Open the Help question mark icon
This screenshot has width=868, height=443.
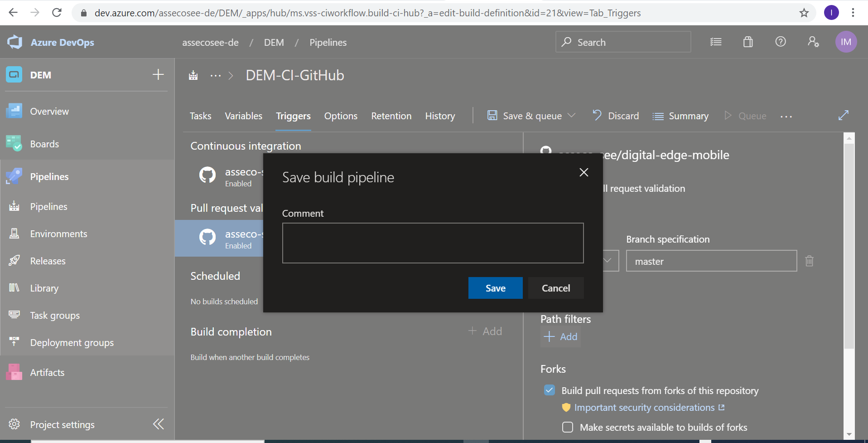tap(780, 42)
